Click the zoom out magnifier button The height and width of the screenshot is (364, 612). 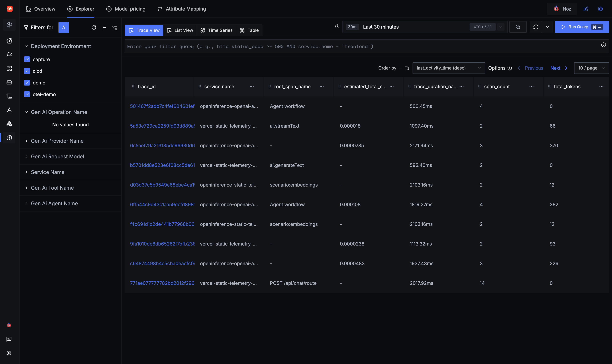click(518, 27)
